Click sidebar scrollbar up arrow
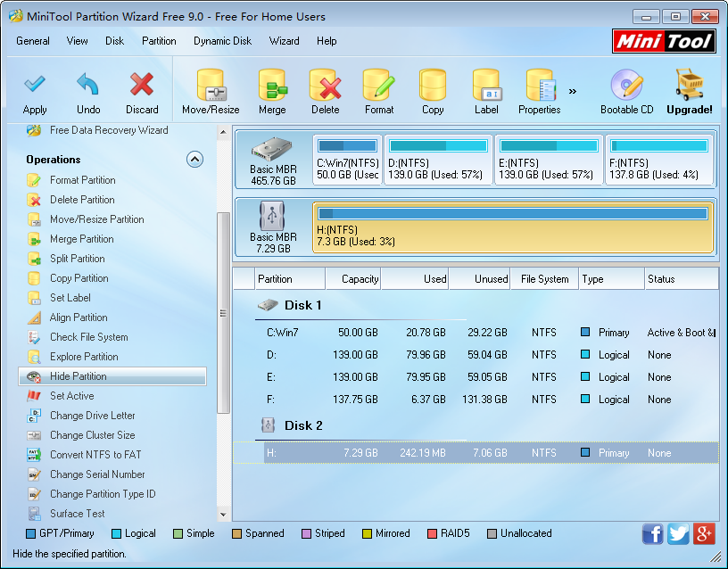 223,132
